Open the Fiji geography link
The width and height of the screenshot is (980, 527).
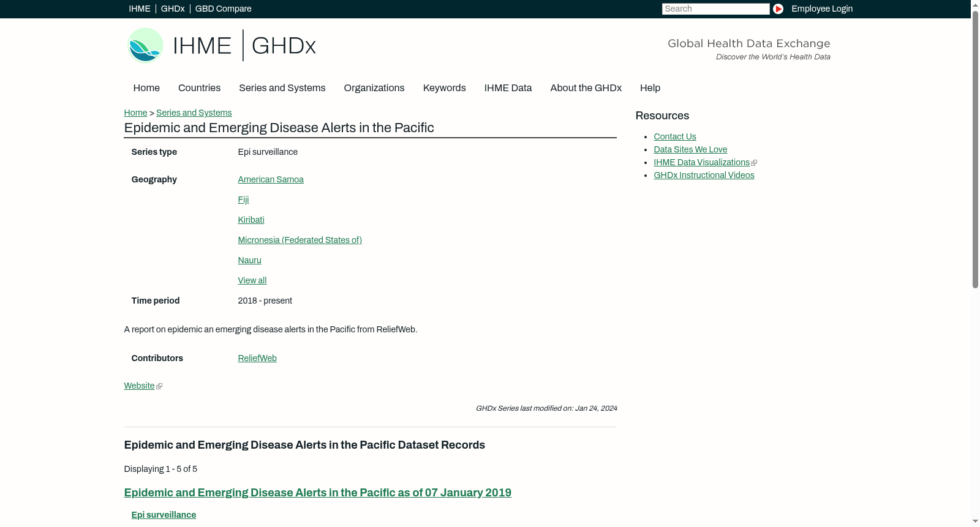243,200
